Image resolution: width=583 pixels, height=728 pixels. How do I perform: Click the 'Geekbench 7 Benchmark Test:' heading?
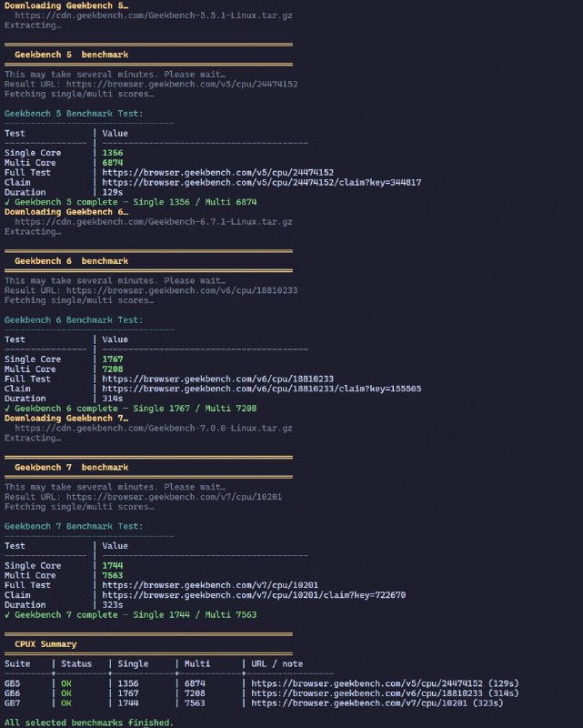tap(74, 527)
